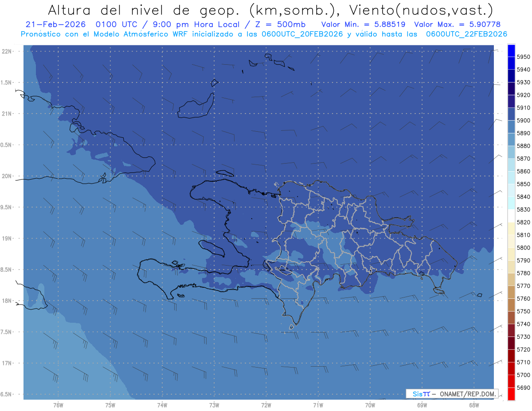The height and width of the screenshot is (411, 532).
Task: Click color bar swatch between 5920 and 5910
Action: [511, 102]
